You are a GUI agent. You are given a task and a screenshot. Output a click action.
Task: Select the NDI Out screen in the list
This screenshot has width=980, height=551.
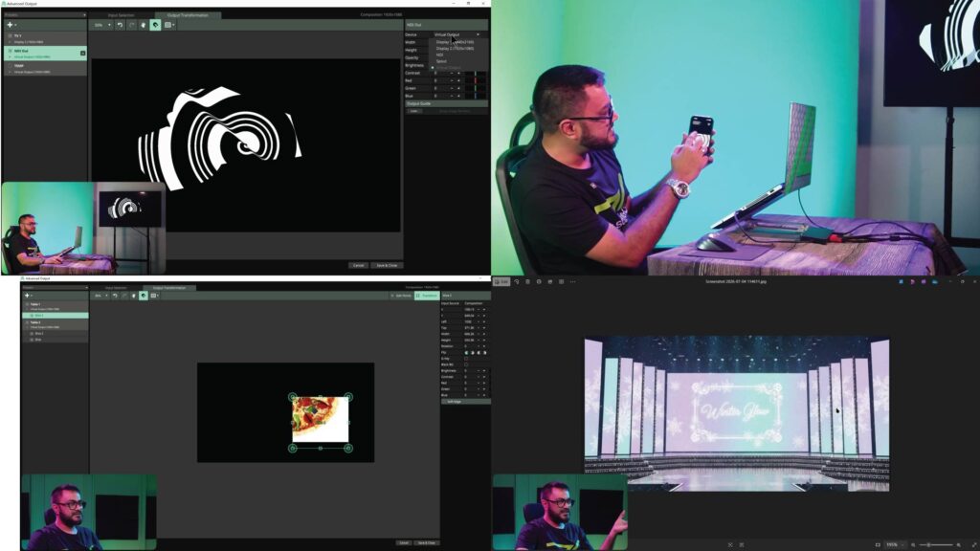[x=45, y=54]
